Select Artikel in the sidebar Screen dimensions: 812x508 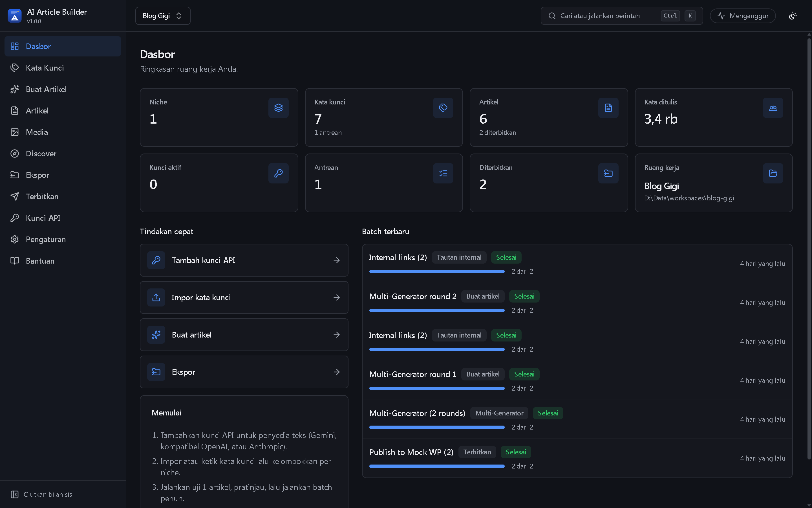point(63,111)
